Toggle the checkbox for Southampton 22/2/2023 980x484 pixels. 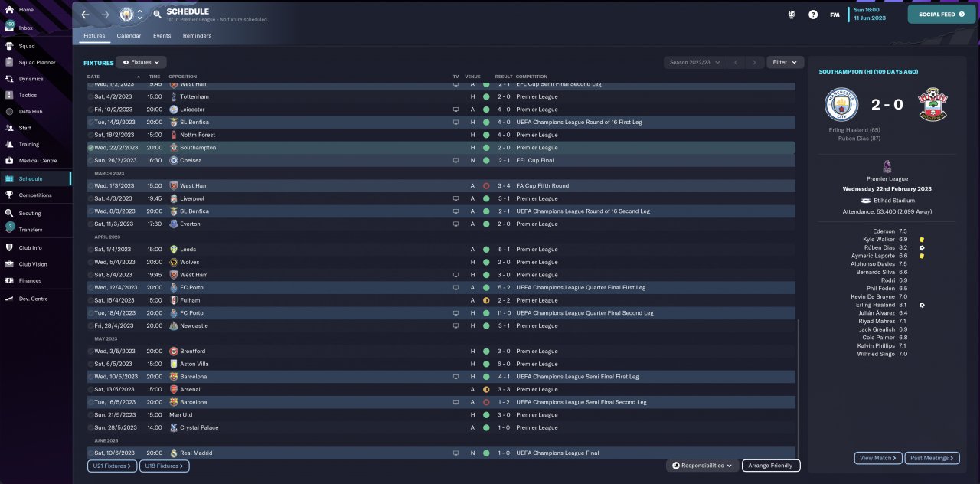point(91,148)
